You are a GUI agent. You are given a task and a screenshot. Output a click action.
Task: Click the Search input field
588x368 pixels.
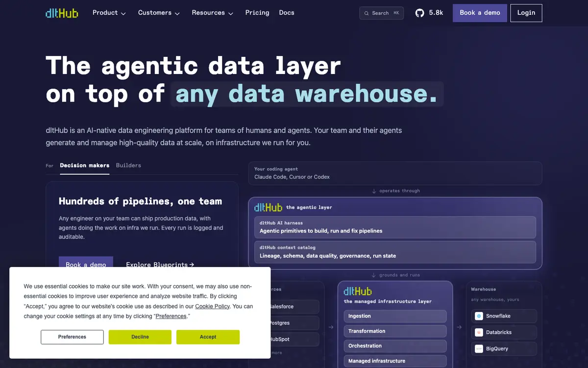pos(382,13)
